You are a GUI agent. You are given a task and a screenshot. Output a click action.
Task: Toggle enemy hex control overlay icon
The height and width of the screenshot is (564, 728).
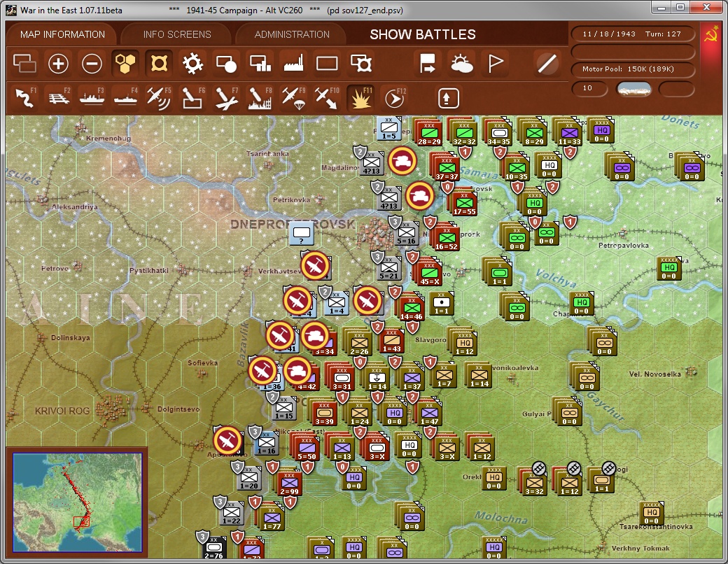[x=159, y=64]
